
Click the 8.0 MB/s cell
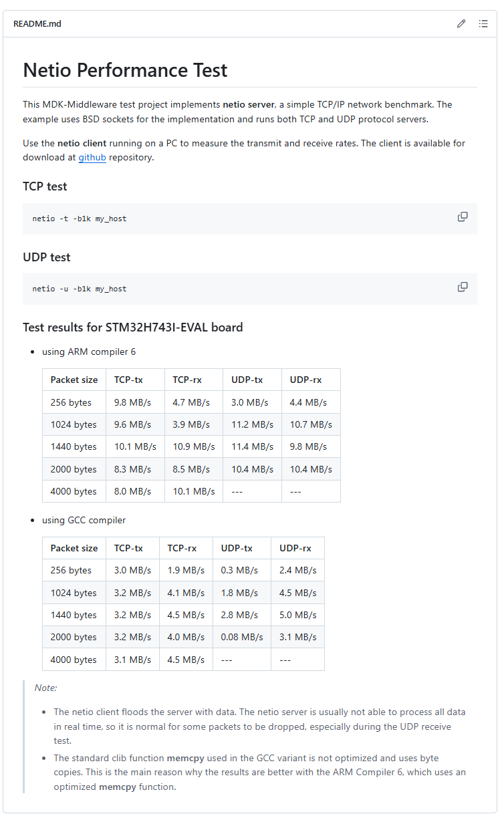pyautogui.click(x=136, y=491)
